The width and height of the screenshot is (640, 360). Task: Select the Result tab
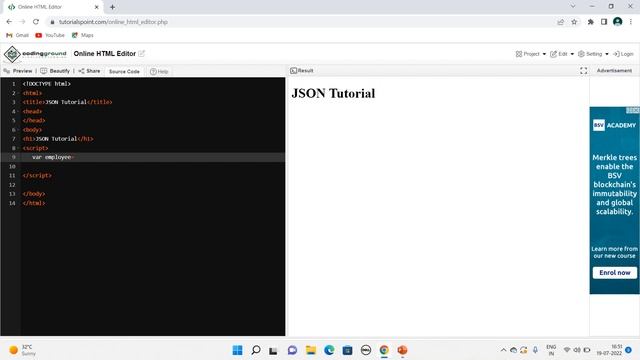[x=302, y=71]
